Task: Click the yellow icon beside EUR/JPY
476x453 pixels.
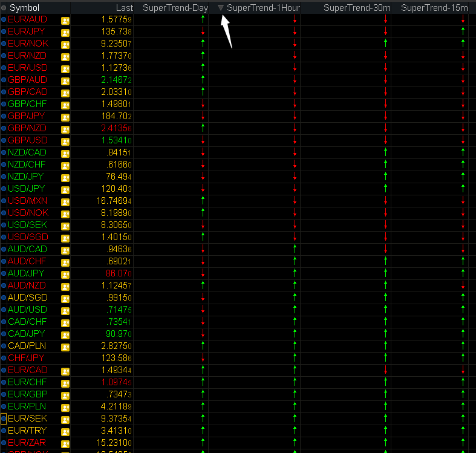Action: (x=65, y=33)
